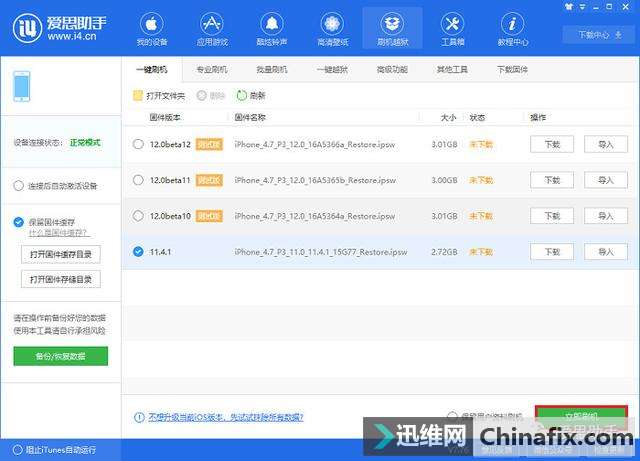The height and width of the screenshot is (461, 640).
Task: Open the 什么是固件缓存 help link
Action: click(59, 233)
